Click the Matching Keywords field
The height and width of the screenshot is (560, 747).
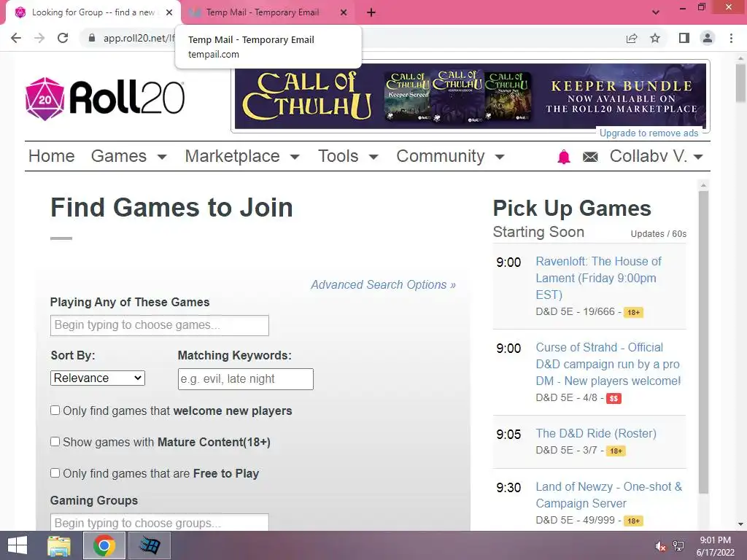(x=246, y=379)
